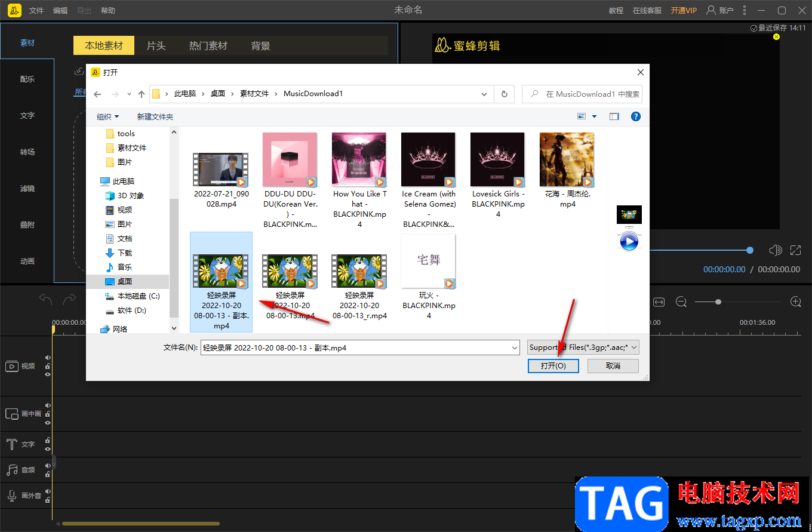The height and width of the screenshot is (532, 812).
Task: Click the undo arrow above the timeline
Action: (x=45, y=299)
